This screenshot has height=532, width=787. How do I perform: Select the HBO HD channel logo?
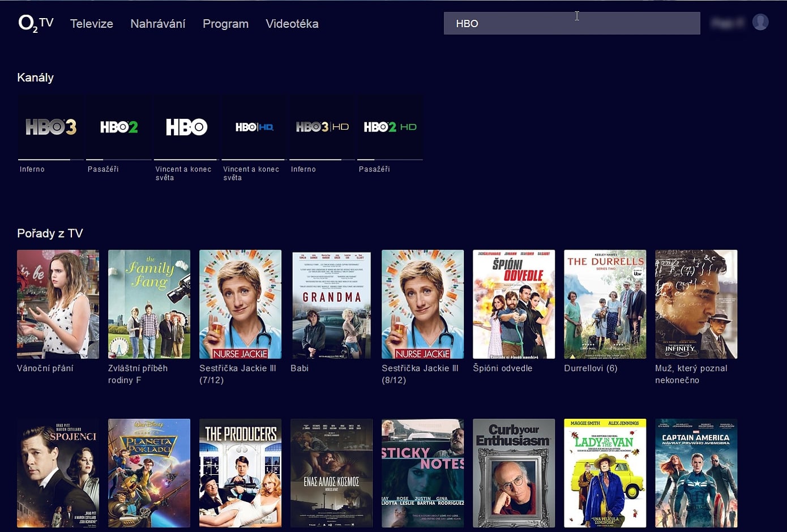pyautogui.click(x=254, y=127)
